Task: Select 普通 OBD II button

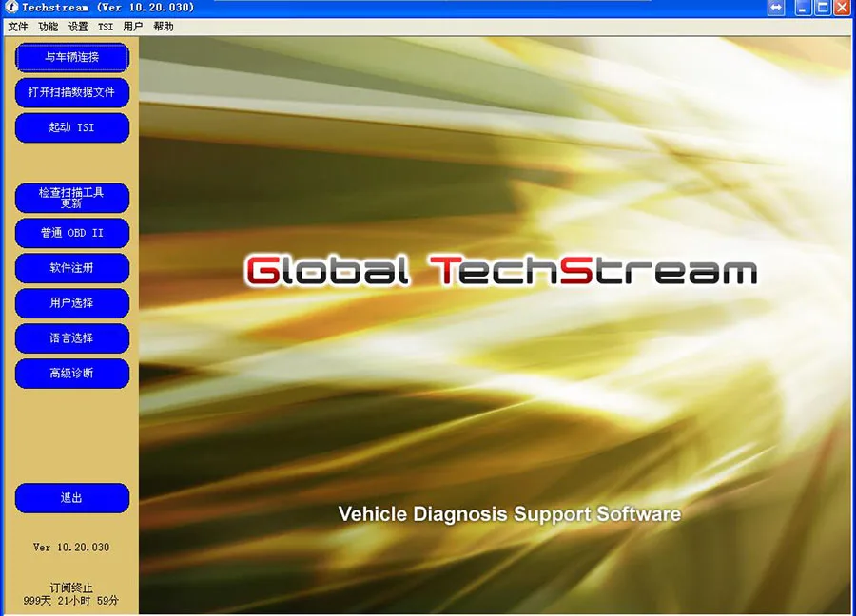Action: [x=72, y=233]
